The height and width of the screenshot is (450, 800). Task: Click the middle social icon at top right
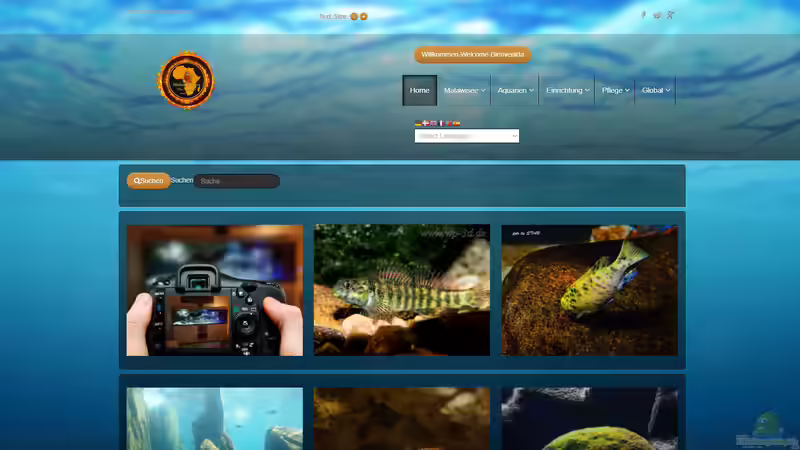(657, 15)
